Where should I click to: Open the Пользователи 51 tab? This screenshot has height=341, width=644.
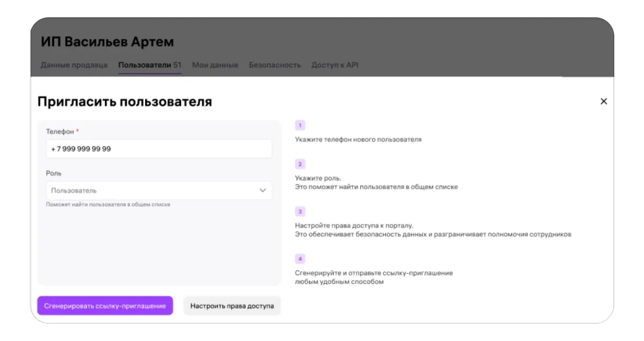(149, 65)
